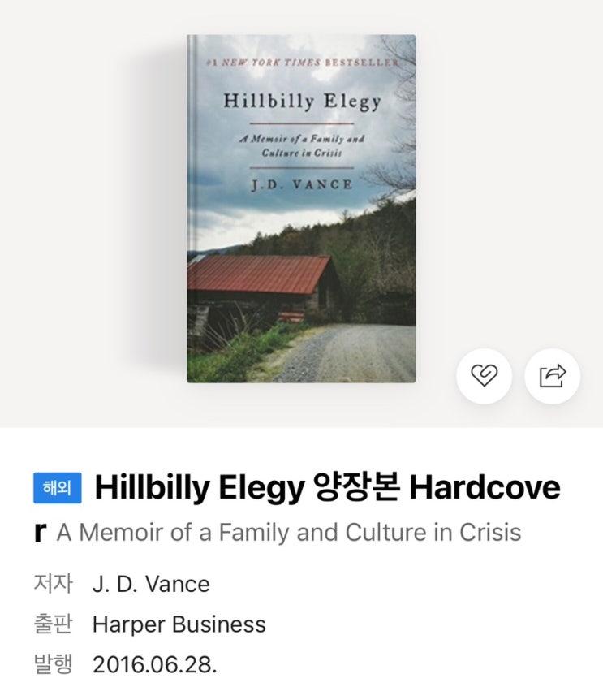Screen dimensions: 603x700
Task: Tap the 저자 label
Action: pos(53,584)
